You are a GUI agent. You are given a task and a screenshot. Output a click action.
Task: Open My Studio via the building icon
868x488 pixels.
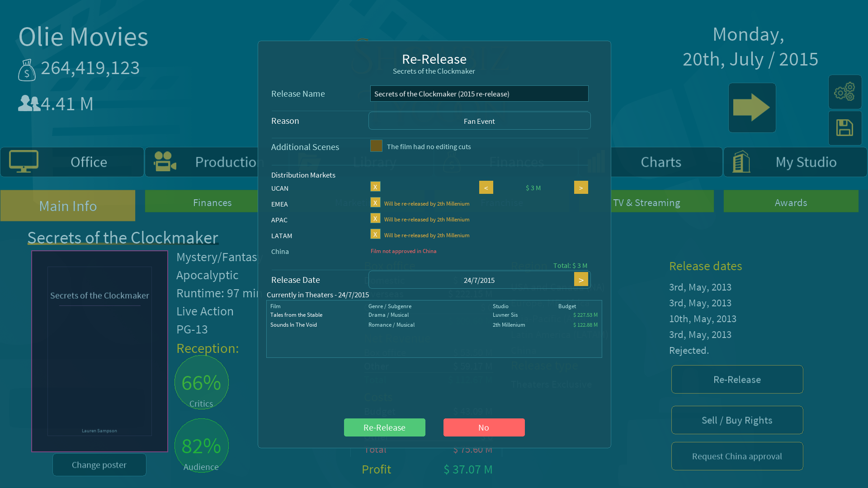point(741,161)
